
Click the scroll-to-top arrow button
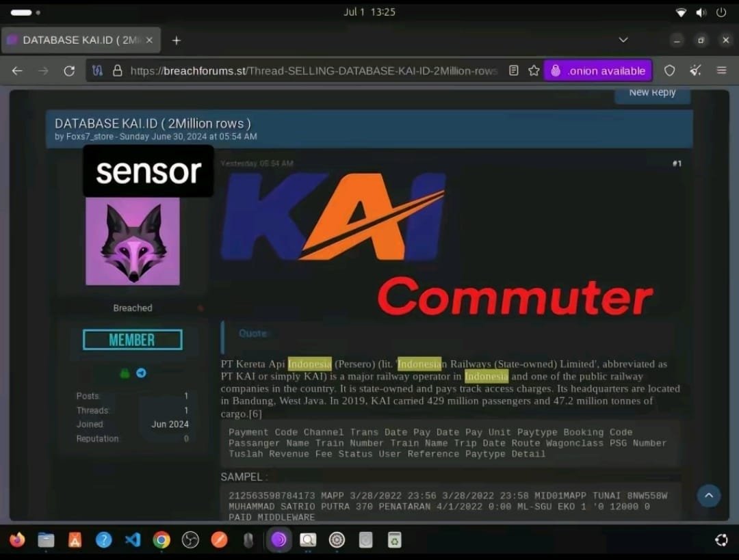pos(709,495)
